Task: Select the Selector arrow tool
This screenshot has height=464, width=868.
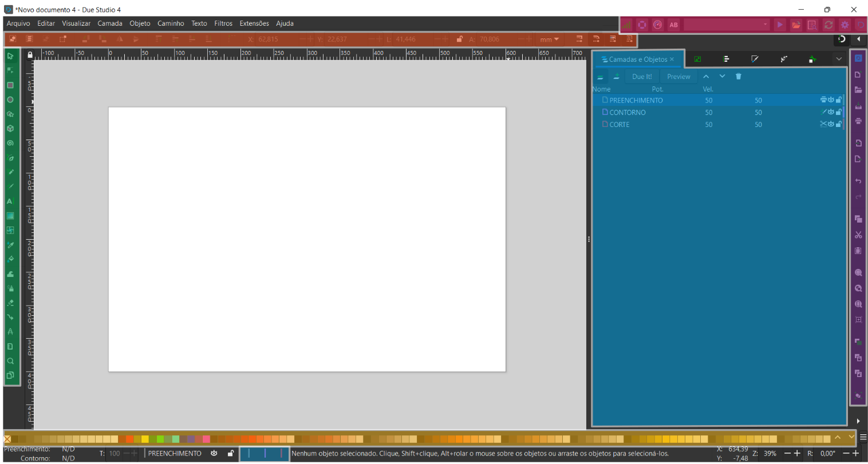Action: 10,56
